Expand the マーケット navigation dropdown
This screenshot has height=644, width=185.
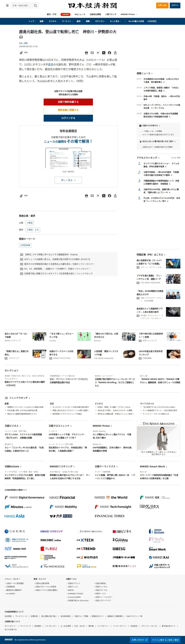67,21
